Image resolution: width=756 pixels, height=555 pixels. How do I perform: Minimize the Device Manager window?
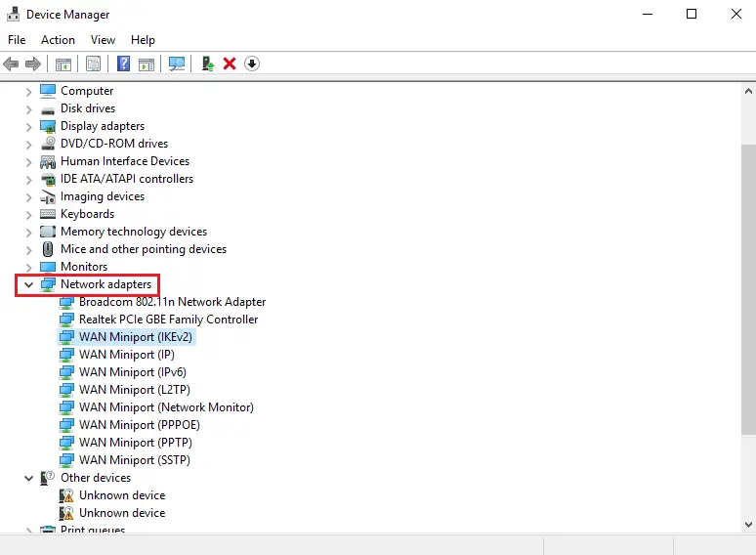[648, 14]
